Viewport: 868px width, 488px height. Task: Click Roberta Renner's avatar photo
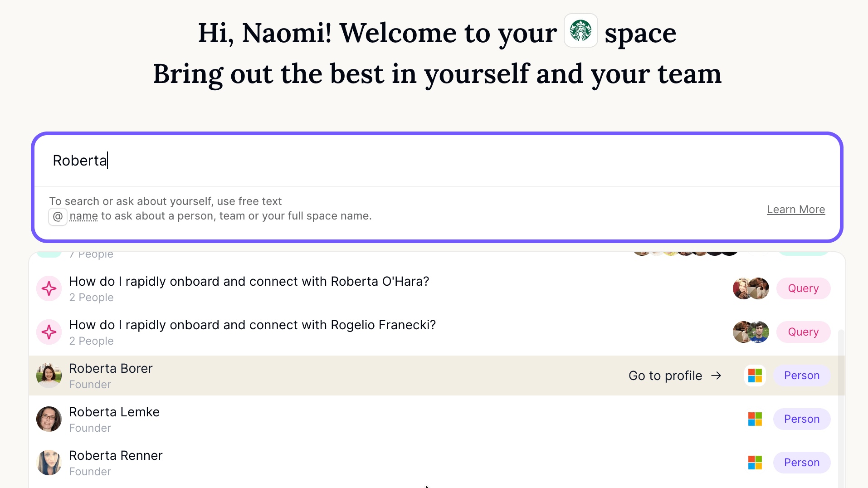point(49,463)
